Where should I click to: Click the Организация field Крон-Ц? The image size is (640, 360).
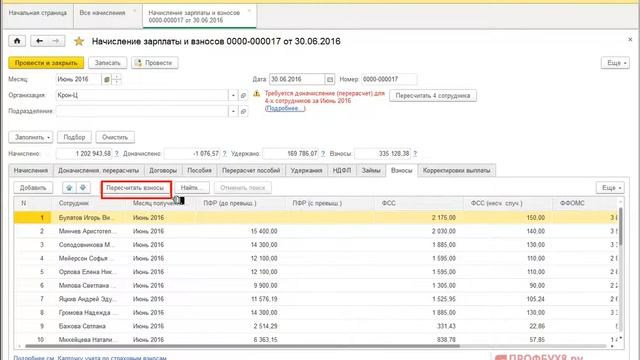pyautogui.click(x=142, y=96)
